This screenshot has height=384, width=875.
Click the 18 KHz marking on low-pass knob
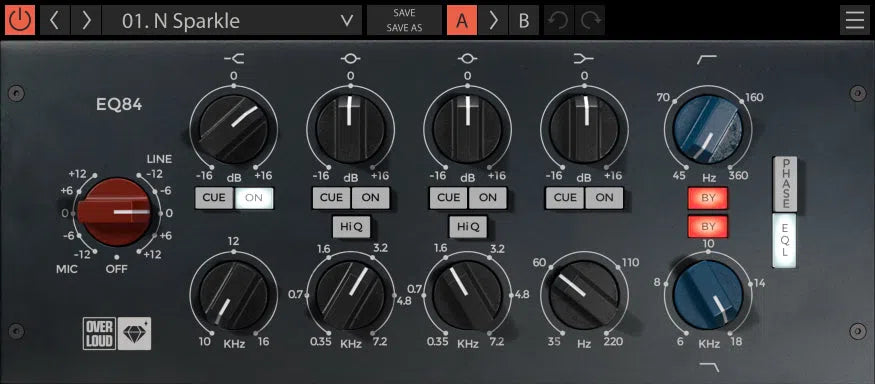pos(736,342)
